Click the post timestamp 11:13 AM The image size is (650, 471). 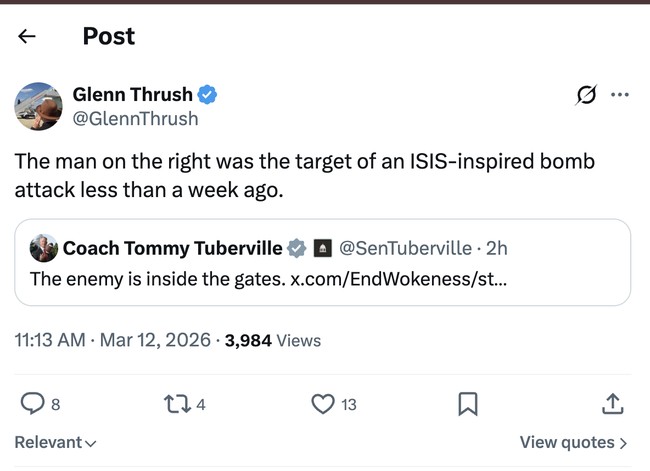coord(50,340)
